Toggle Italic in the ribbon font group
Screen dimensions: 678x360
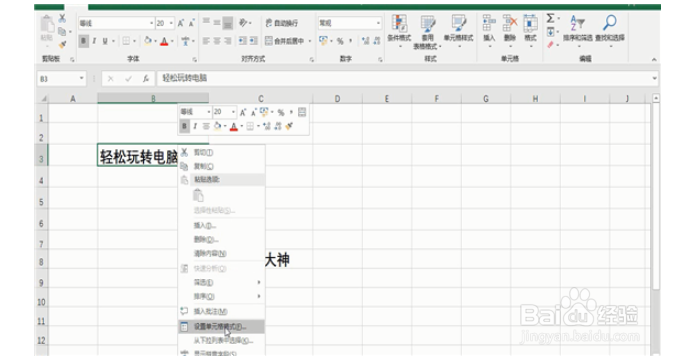click(94, 41)
